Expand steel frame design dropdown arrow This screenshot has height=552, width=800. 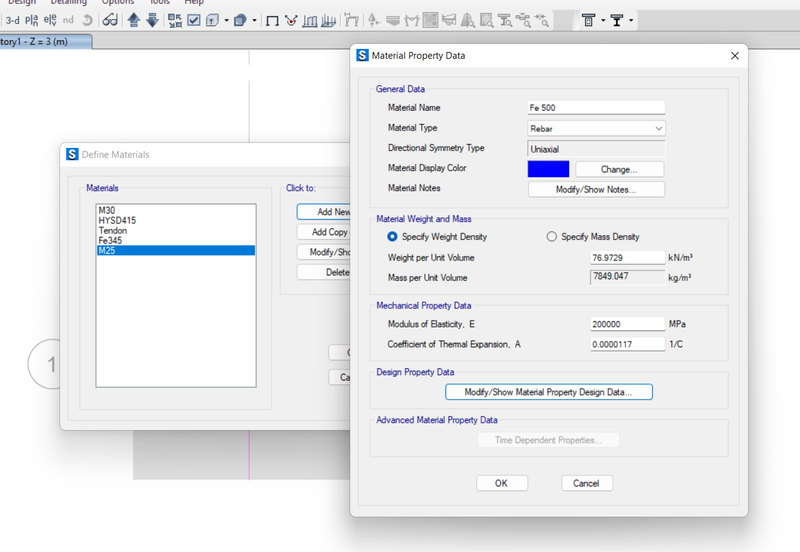pos(631,20)
